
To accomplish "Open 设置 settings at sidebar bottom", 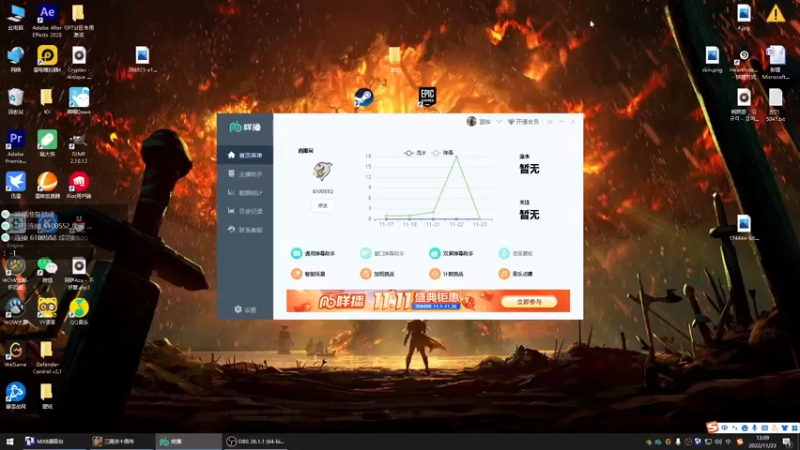I will [245, 310].
